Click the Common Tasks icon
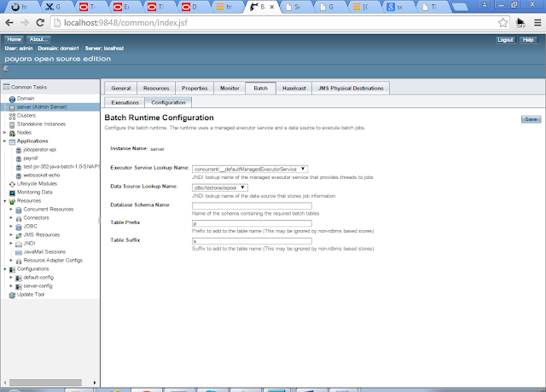546x392 pixels. (6, 87)
